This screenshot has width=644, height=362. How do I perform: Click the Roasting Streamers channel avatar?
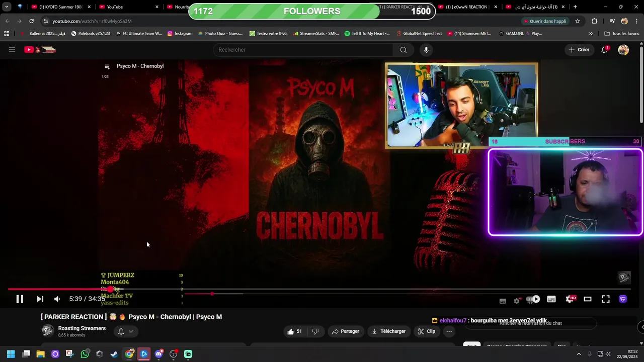[x=48, y=330]
